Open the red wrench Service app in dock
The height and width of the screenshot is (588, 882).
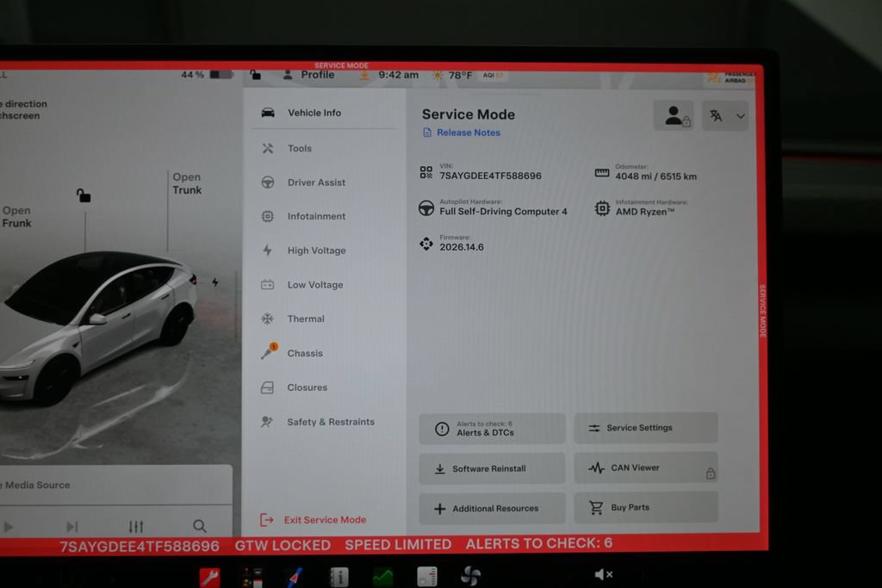210,578
